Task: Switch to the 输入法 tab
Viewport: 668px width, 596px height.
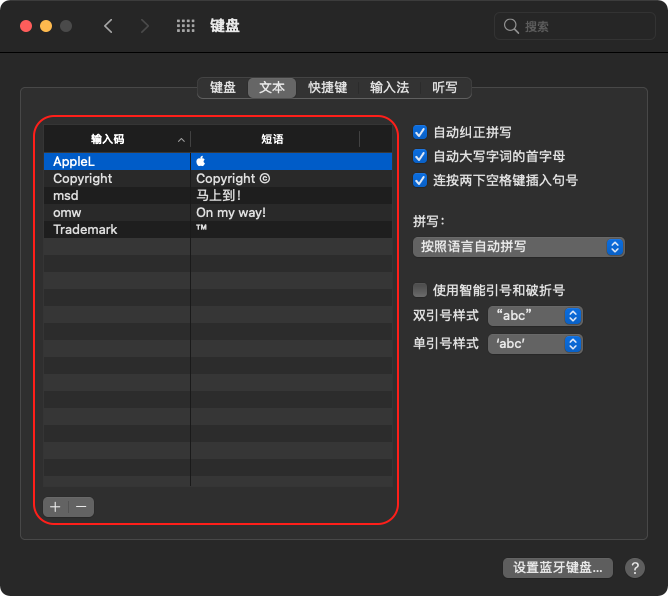Action: tap(389, 88)
